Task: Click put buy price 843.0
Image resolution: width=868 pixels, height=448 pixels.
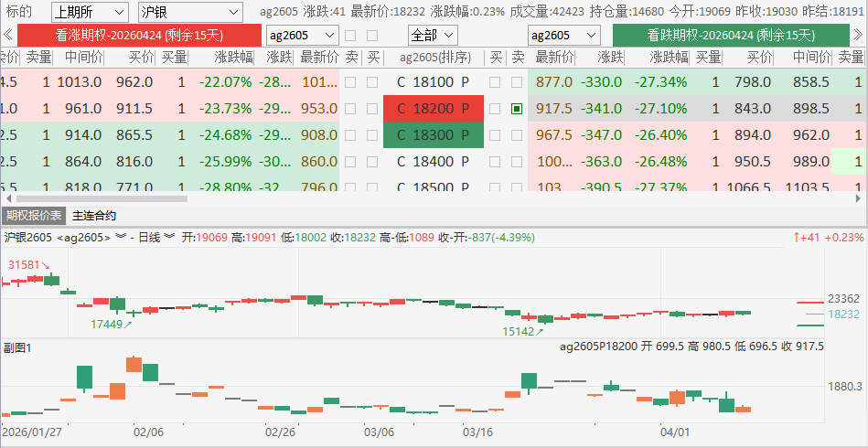Action: click(x=753, y=109)
